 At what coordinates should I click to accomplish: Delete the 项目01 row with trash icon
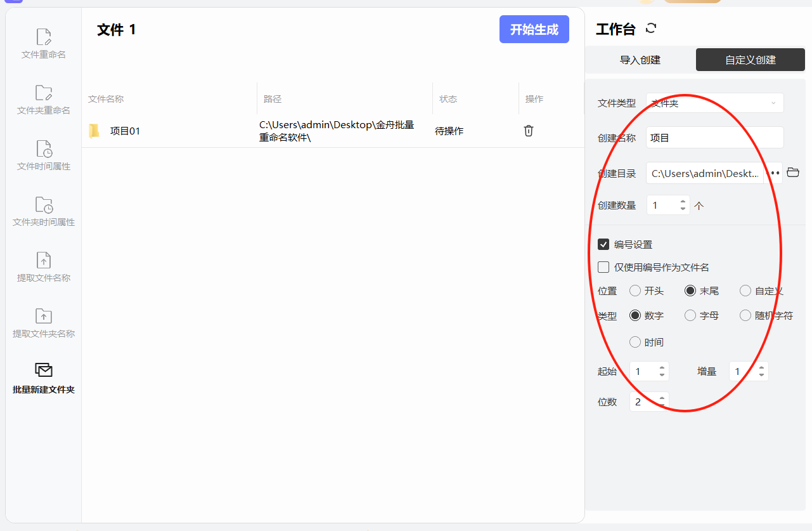coord(529,131)
